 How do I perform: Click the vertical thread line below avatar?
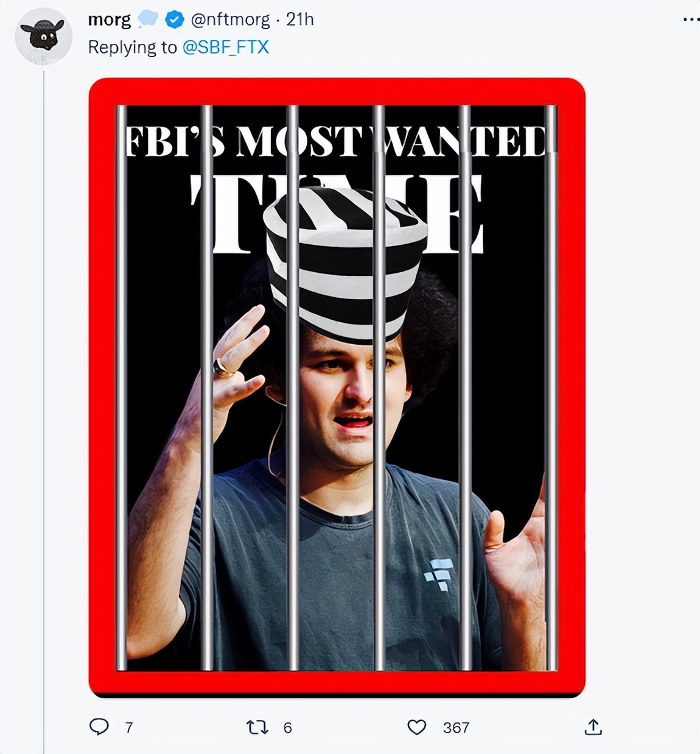[x=44, y=365]
